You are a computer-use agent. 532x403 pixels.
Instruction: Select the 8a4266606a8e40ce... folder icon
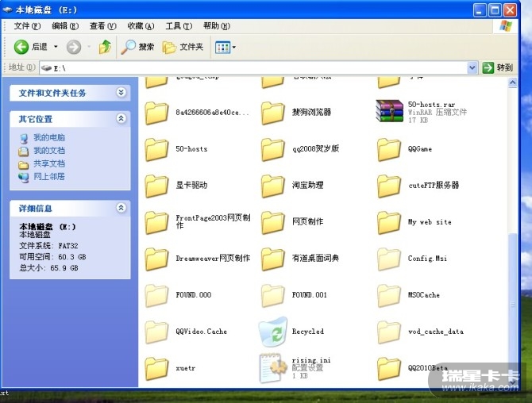click(156, 113)
